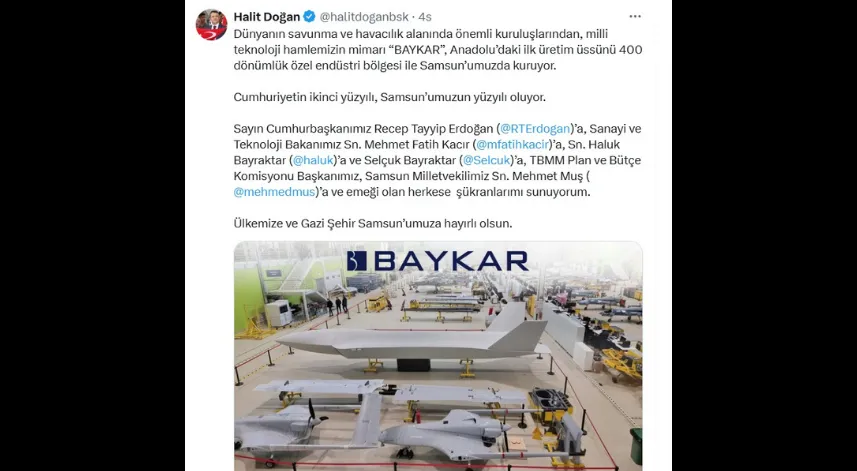Click the closing line 'Ülkemize ve Gazi Şehir'
Screen dimensions: 857x471
click(x=373, y=224)
